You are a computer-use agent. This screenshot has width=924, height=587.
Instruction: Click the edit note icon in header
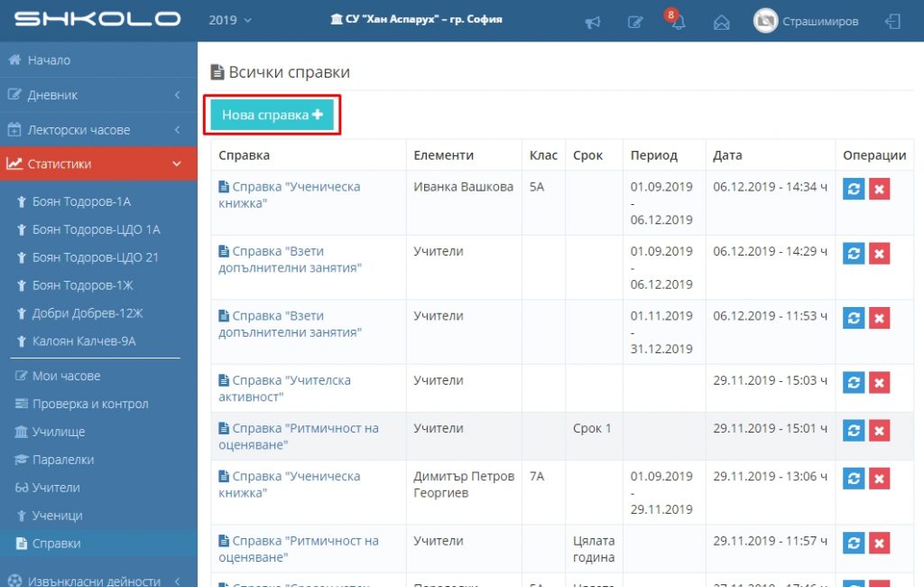[635, 23]
